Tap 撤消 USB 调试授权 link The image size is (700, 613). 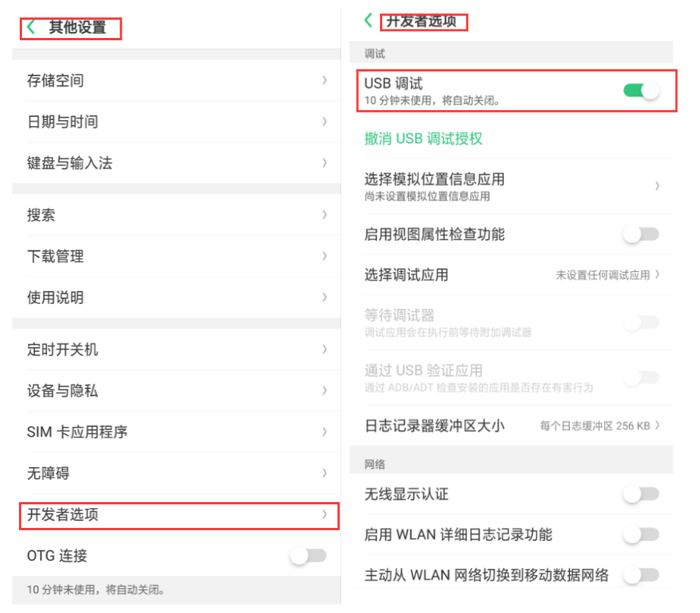pos(423,139)
